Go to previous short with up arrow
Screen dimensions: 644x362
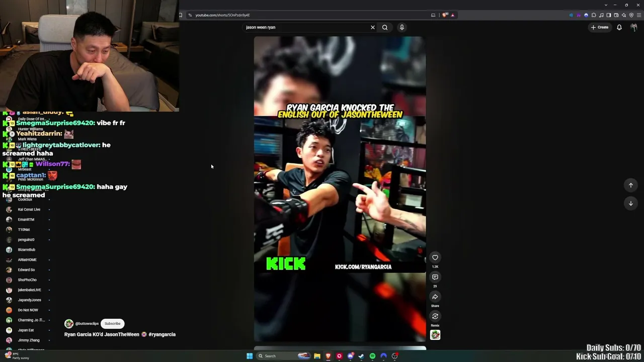pos(631,185)
